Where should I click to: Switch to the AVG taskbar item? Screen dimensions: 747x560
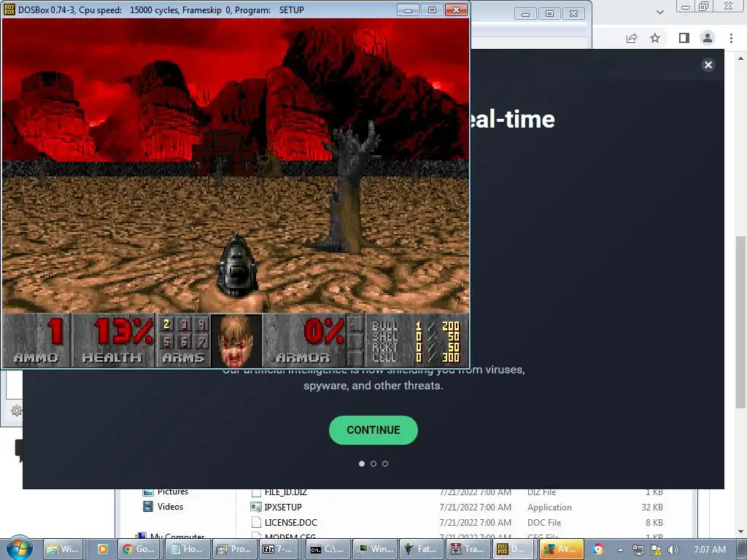pos(562,549)
